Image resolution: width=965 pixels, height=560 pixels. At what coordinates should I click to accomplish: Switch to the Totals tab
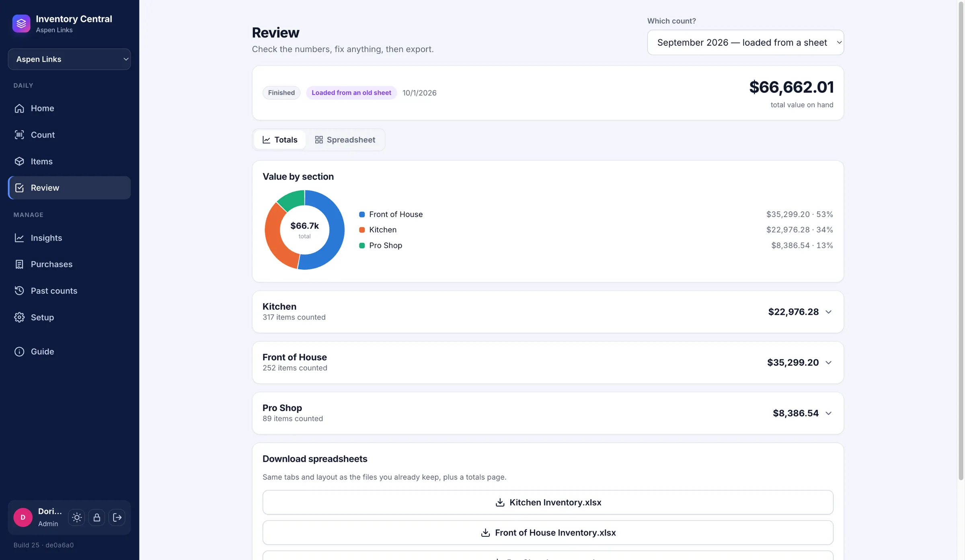pos(280,139)
